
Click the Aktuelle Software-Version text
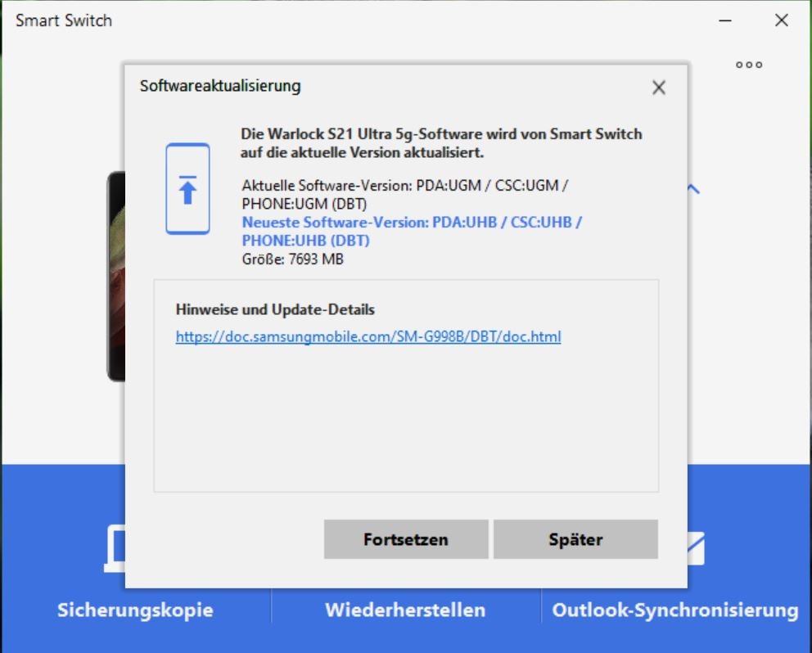click(x=405, y=194)
